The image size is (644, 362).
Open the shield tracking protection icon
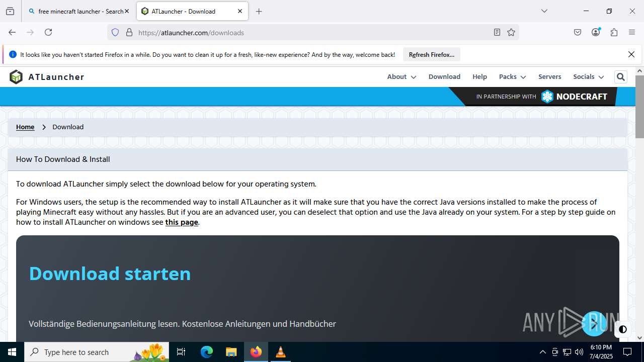coord(115,32)
